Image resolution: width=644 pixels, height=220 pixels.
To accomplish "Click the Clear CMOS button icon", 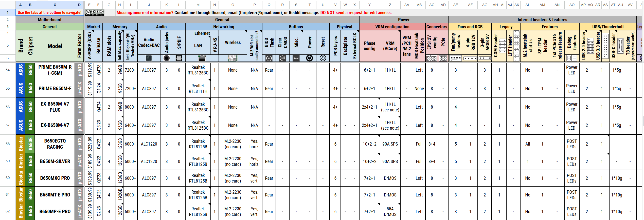I will pos(282,58).
